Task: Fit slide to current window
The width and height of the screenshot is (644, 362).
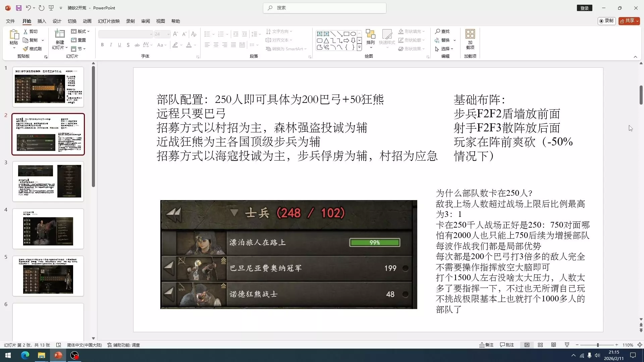Action: coord(640,345)
